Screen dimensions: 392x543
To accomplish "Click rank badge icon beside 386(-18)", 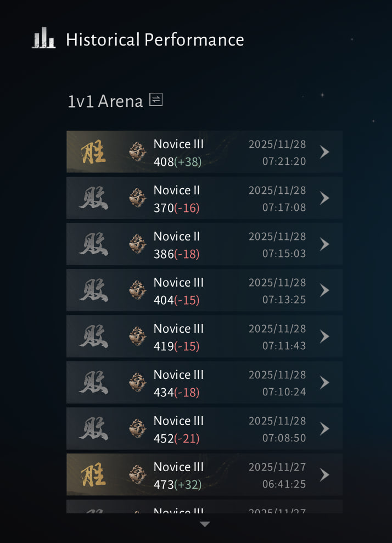I will (x=137, y=244).
